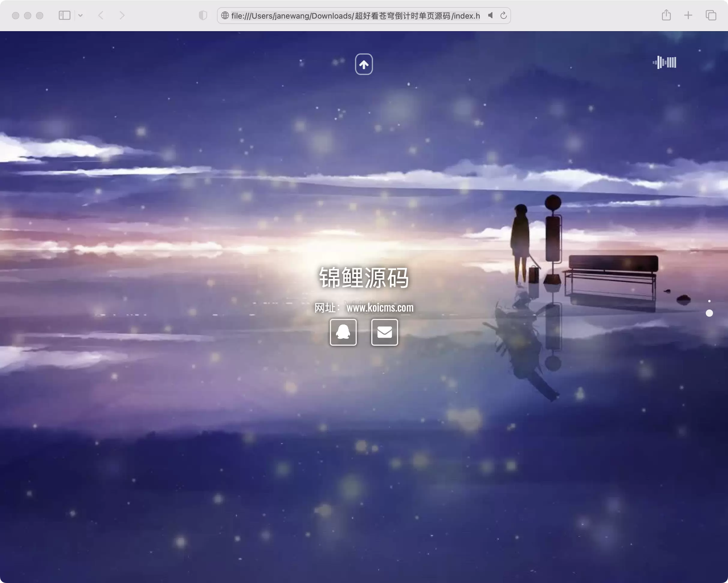Screen dimensions: 728x583
Task: Open the privacy report shield icon
Action: 203,16
